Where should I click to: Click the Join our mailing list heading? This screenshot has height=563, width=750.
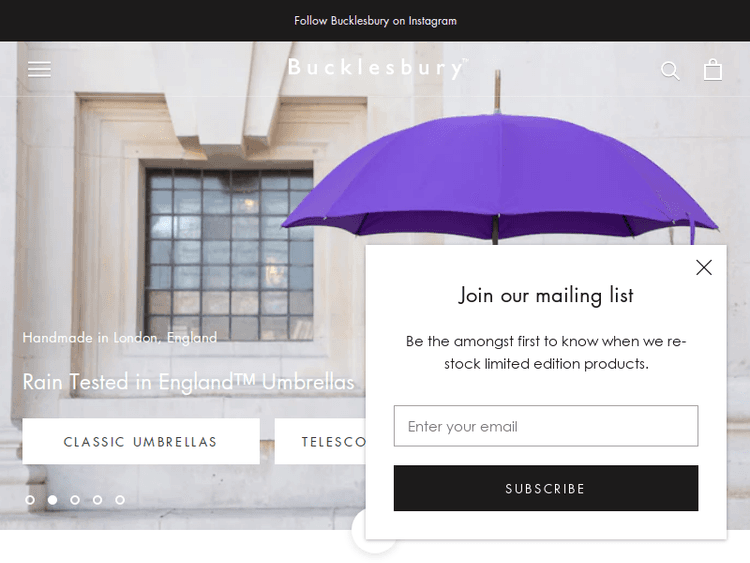point(546,295)
